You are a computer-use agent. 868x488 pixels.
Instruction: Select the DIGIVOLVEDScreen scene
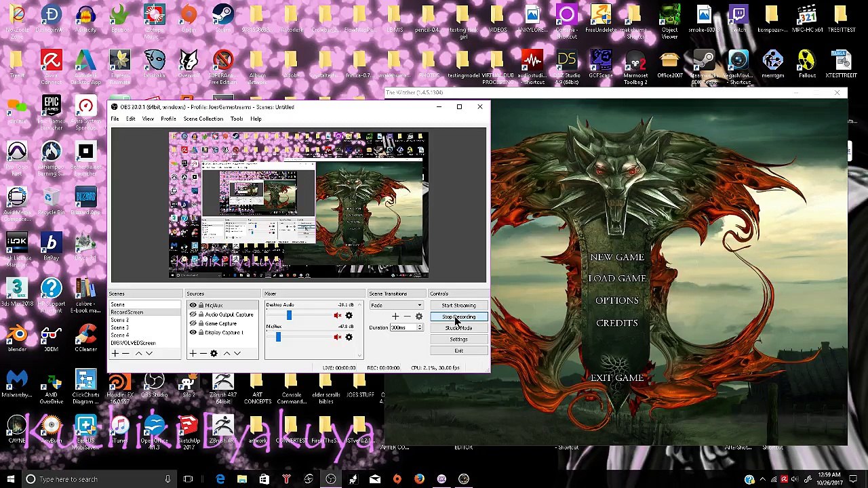(x=145, y=343)
